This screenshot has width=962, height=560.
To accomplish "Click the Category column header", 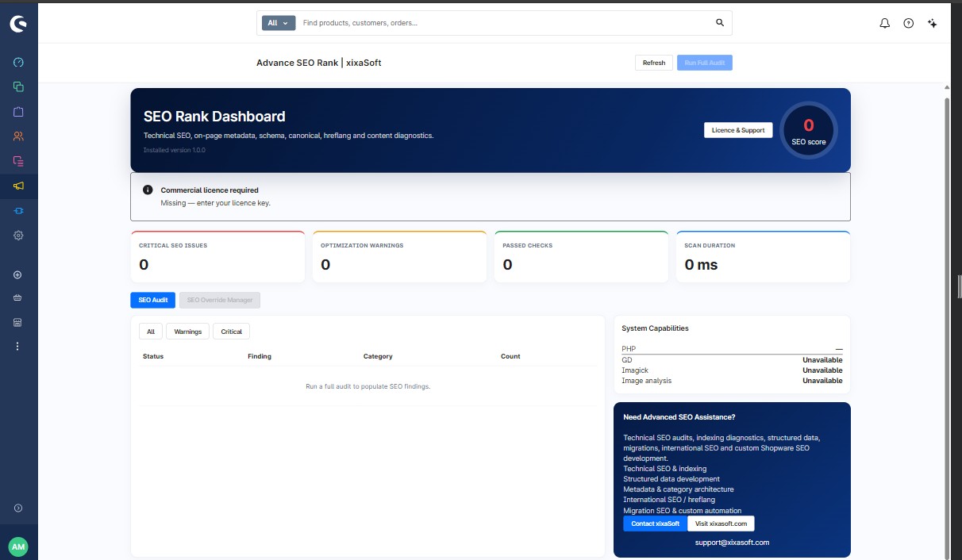I will [378, 356].
